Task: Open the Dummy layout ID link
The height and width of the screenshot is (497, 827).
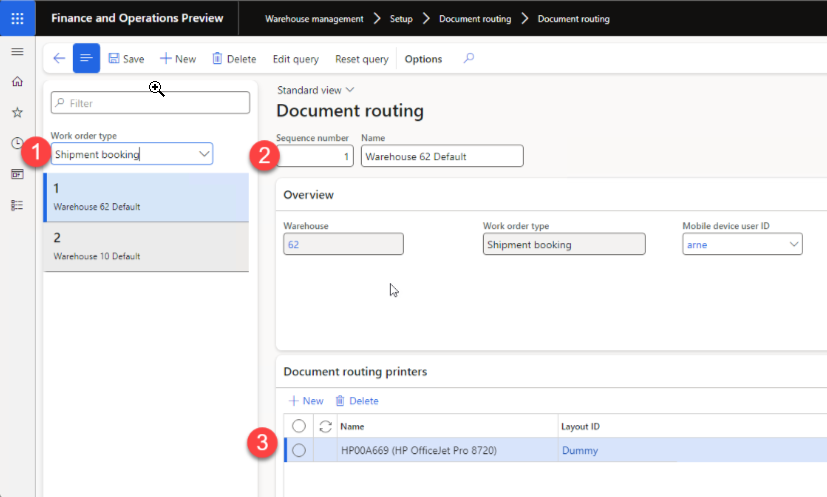Action: point(580,450)
